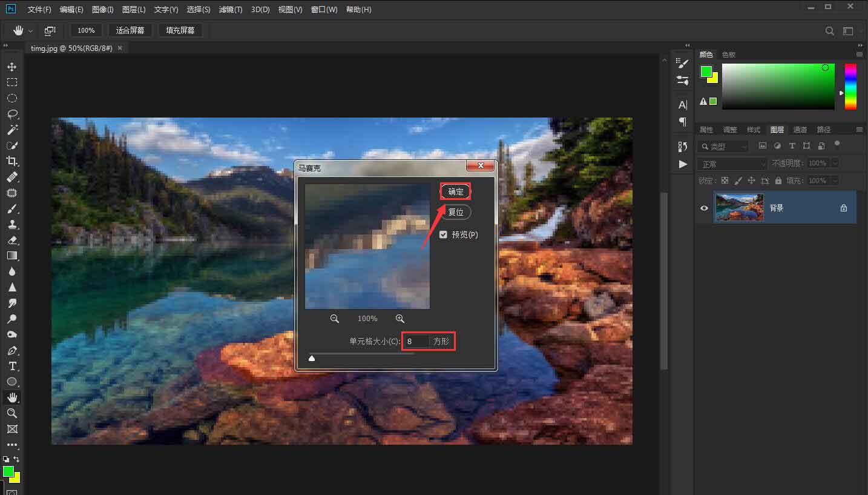
Task: Open the 正常 blend mode dropdown
Action: coord(732,164)
